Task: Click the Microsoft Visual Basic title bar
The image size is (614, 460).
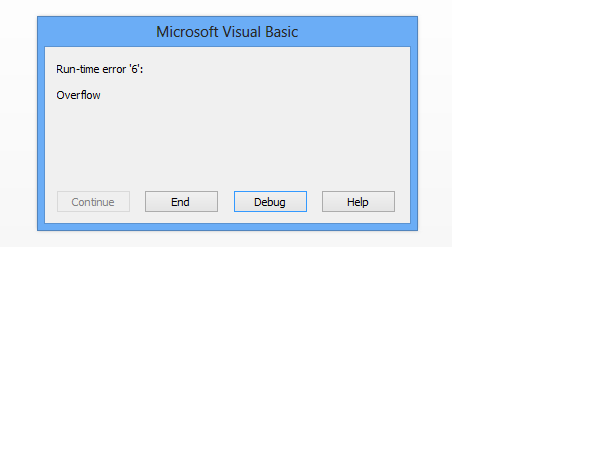Action: click(x=227, y=32)
